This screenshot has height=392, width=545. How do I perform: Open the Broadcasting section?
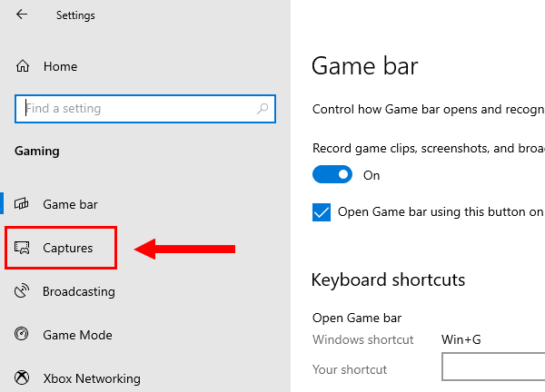coord(79,291)
